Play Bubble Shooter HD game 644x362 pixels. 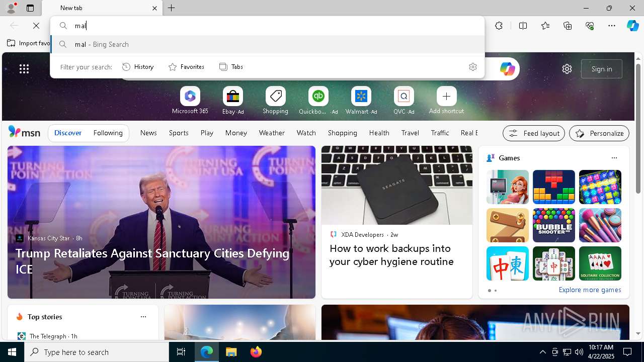554,225
